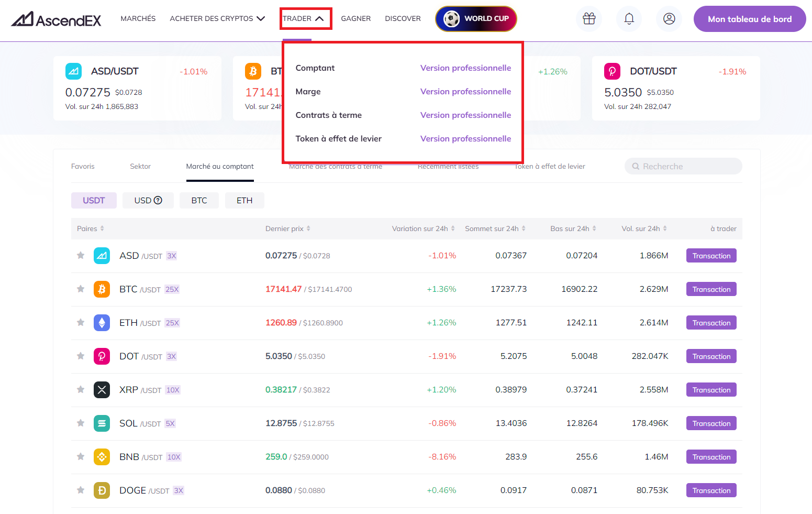Select Contrats à terme menu entry
The image size is (812, 514).
click(x=329, y=115)
